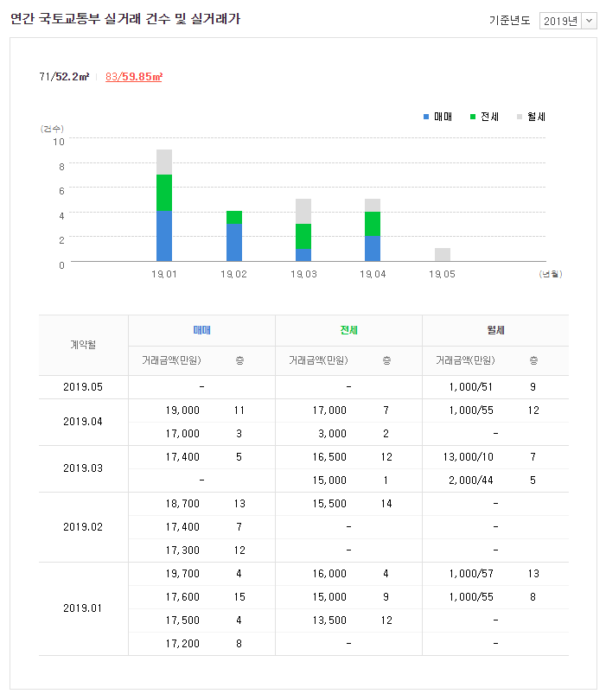This screenshot has width=606, height=700.
Task: Click the green 전세 bar for 19.02
Action: [x=234, y=218]
